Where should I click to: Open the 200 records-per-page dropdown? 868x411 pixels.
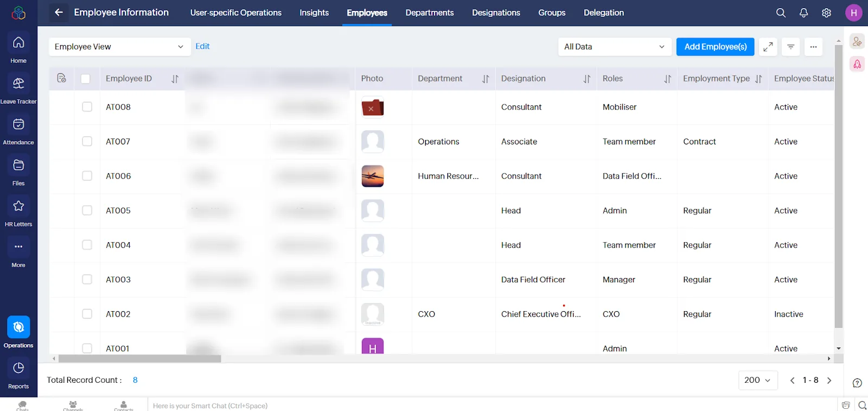[758, 380]
